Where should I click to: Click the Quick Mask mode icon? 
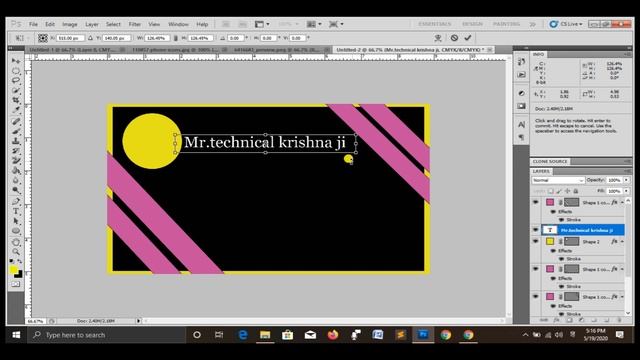pyautogui.click(x=16, y=284)
